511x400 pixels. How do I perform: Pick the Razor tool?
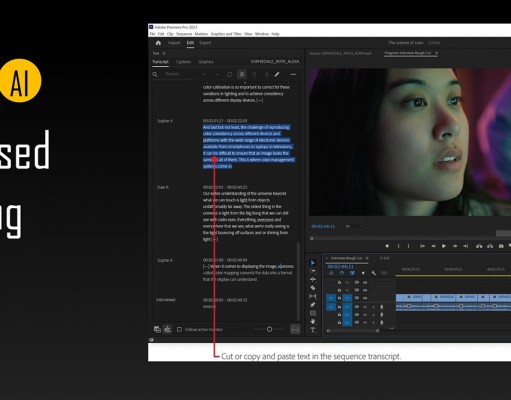(x=313, y=288)
